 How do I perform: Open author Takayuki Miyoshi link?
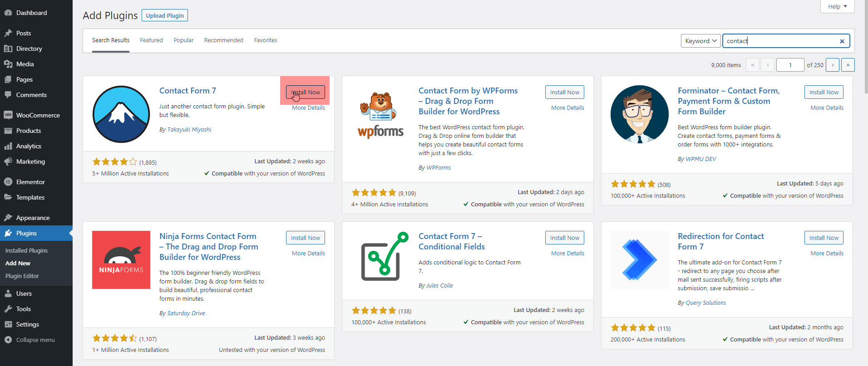pyautogui.click(x=189, y=130)
